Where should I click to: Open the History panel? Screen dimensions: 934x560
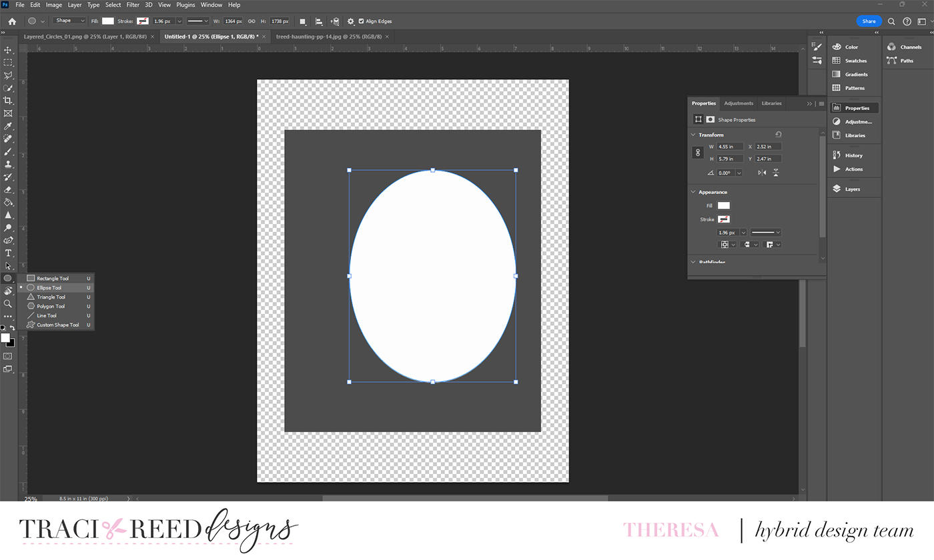click(x=853, y=155)
